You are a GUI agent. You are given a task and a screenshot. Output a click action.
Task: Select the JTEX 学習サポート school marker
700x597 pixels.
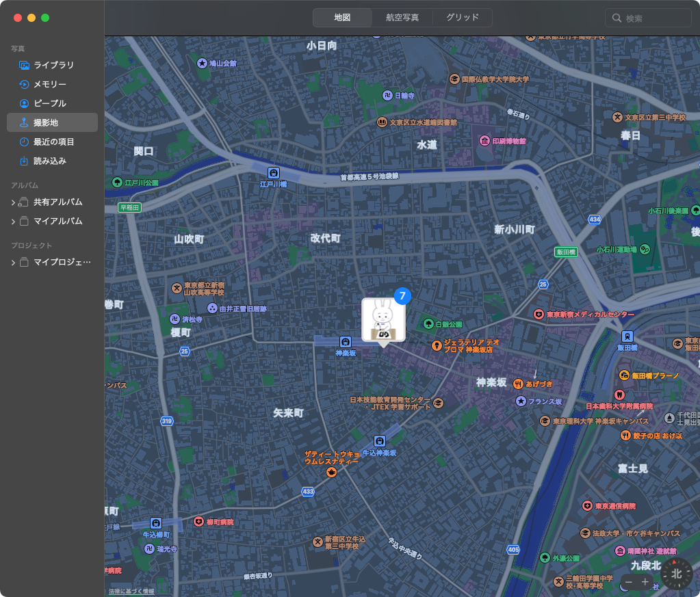pos(439,403)
